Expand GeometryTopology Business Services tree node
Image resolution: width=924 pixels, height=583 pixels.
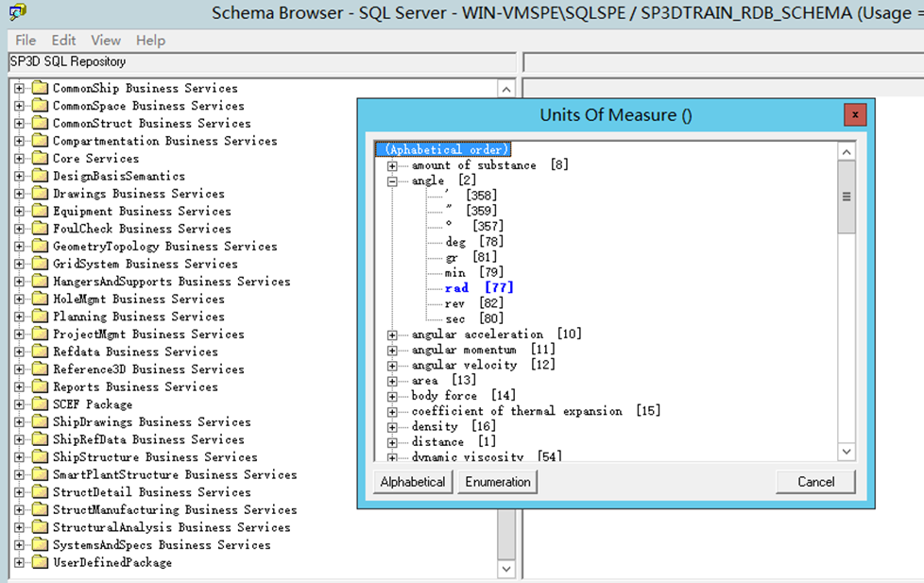[20, 247]
